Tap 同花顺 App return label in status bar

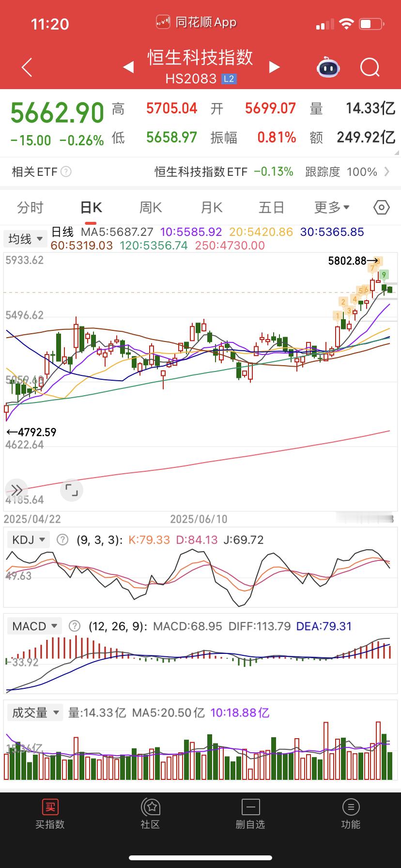(197, 22)
